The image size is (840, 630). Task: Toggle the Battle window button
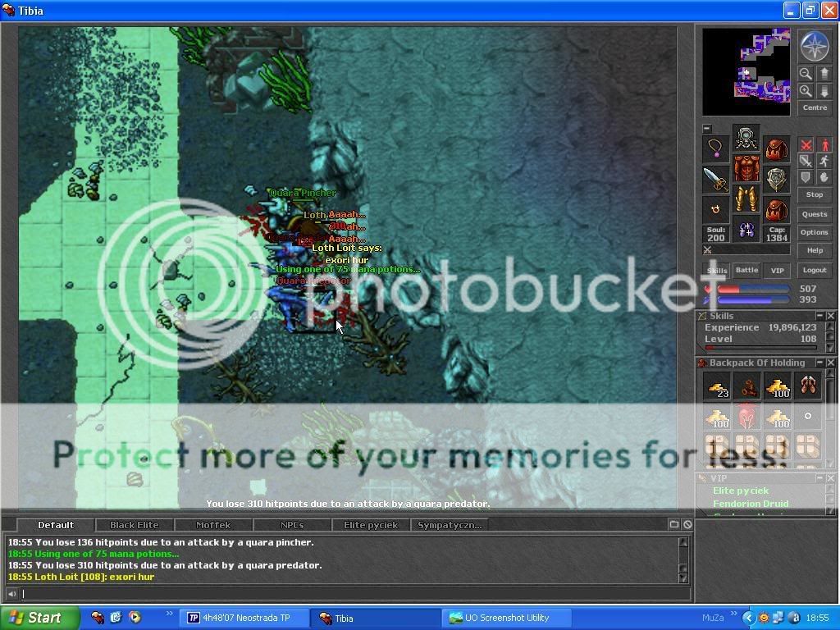746,271
